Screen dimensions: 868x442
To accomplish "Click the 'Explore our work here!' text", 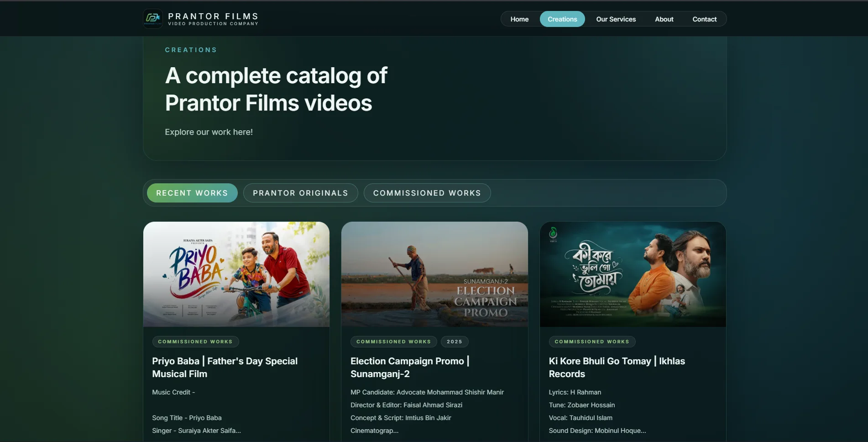I will click(x=209, y=132).
